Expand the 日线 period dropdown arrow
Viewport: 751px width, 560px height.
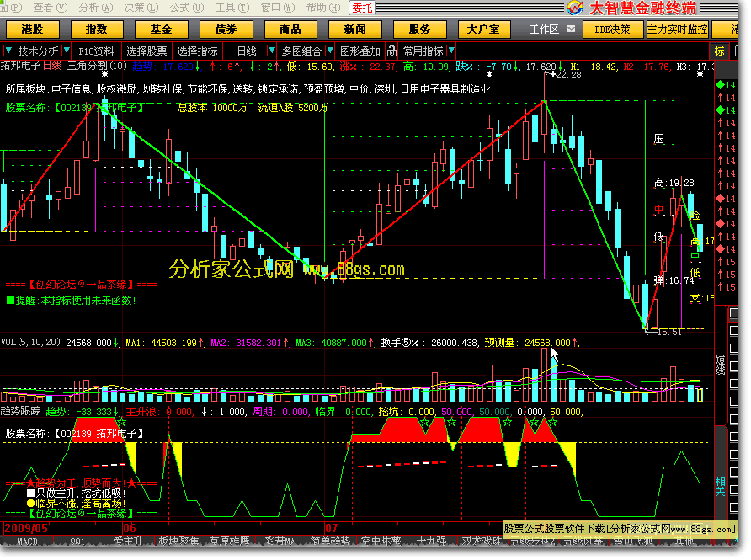[x=272, y=51]
